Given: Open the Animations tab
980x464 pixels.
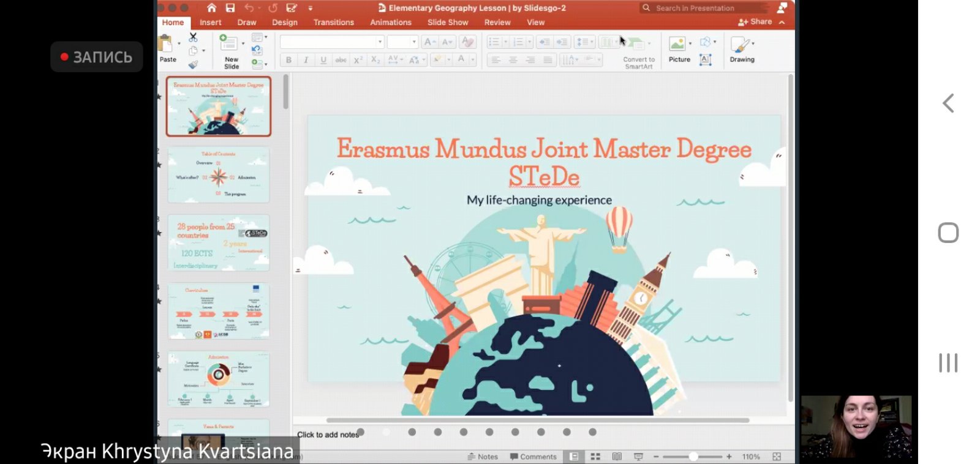Looking at the screenshot, I should click(391, 23).
